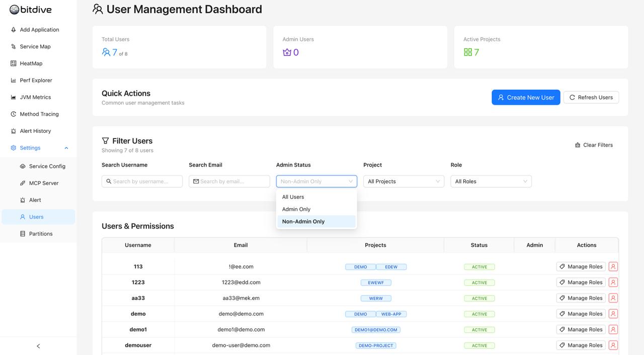Focus the Search Email field
Screen dimensions: 644x355
click(229, 181)
